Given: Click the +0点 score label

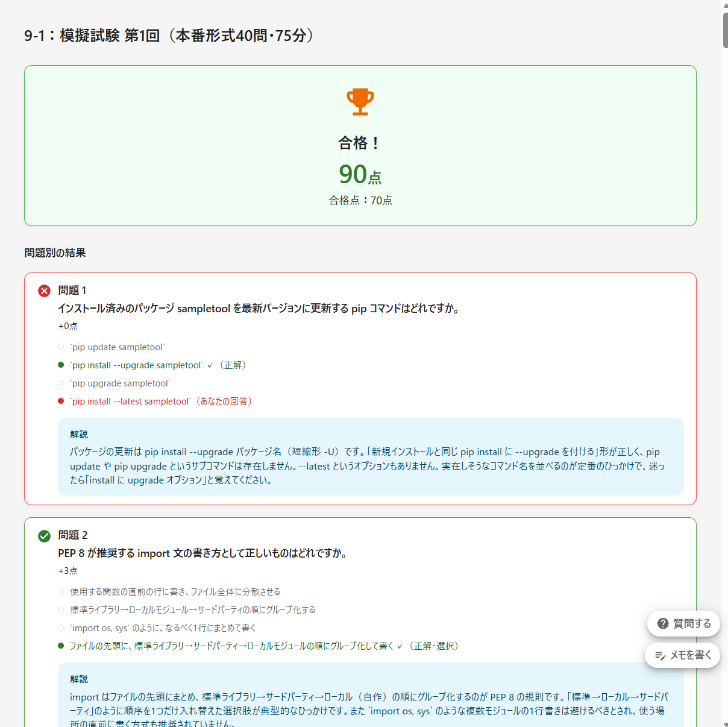Looking at the screenshot, I should tap(67, 326).
